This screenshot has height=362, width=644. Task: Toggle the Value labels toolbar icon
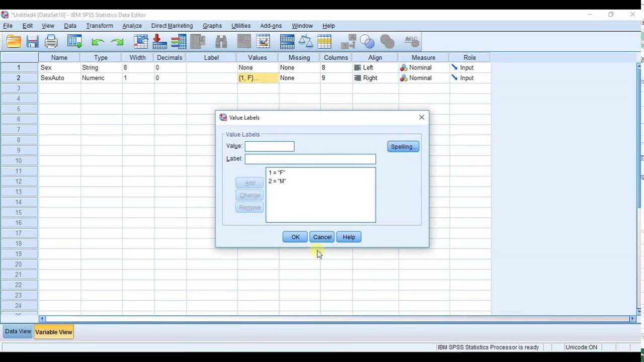tap(349, 41)
